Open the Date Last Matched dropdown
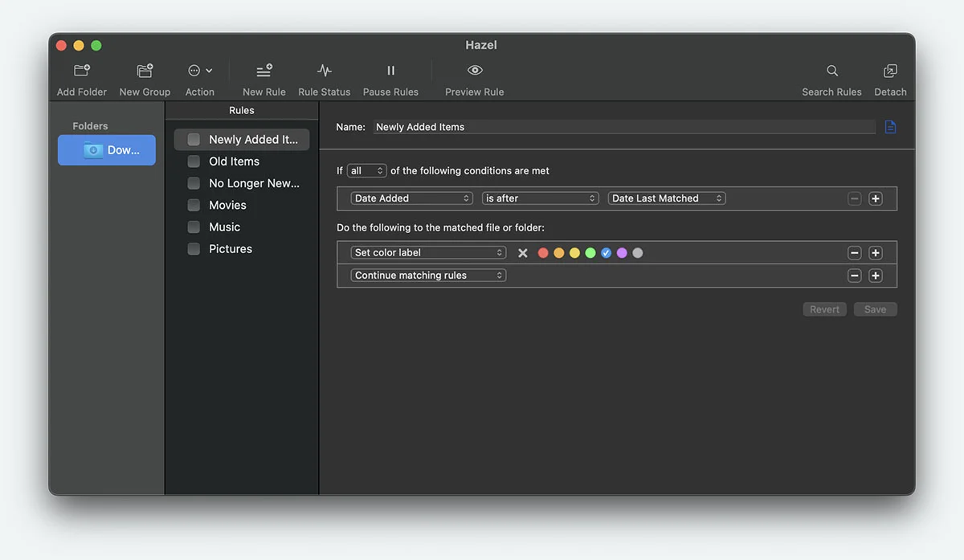The width and height of the screenshot is (964, 560). coord(667,198)
